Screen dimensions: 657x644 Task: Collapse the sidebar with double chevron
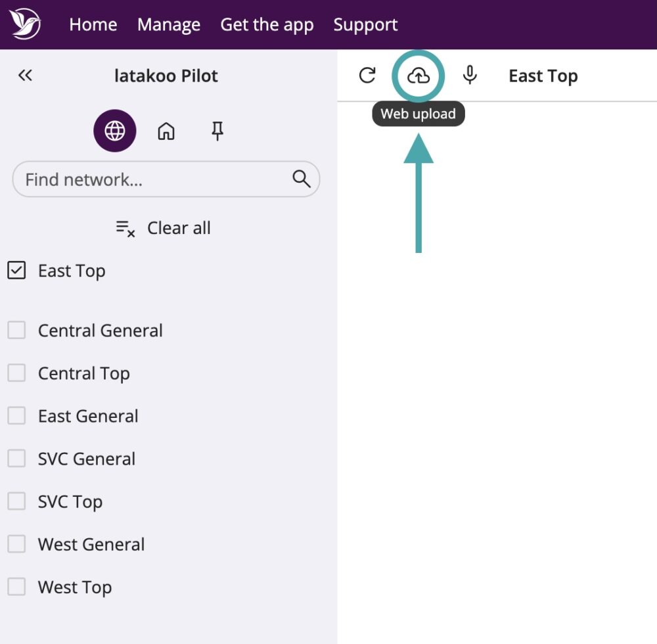tap(25, 76)
